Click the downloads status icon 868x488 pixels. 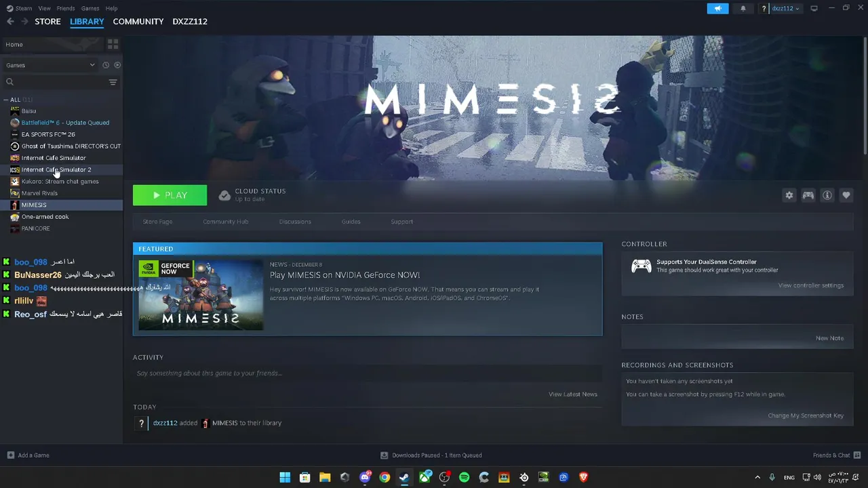pos(384,455)
